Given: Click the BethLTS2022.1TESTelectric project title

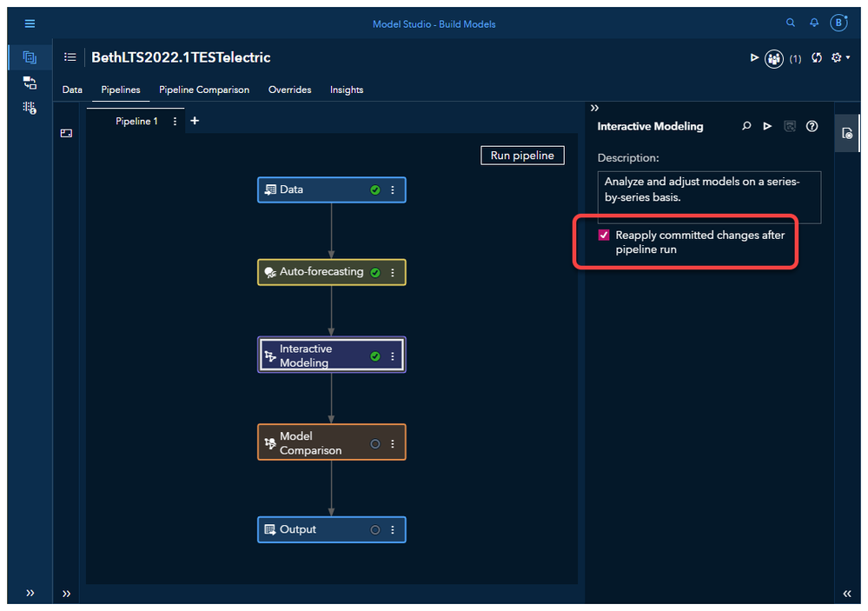Looking at the screenshot, I should (181, 57).
